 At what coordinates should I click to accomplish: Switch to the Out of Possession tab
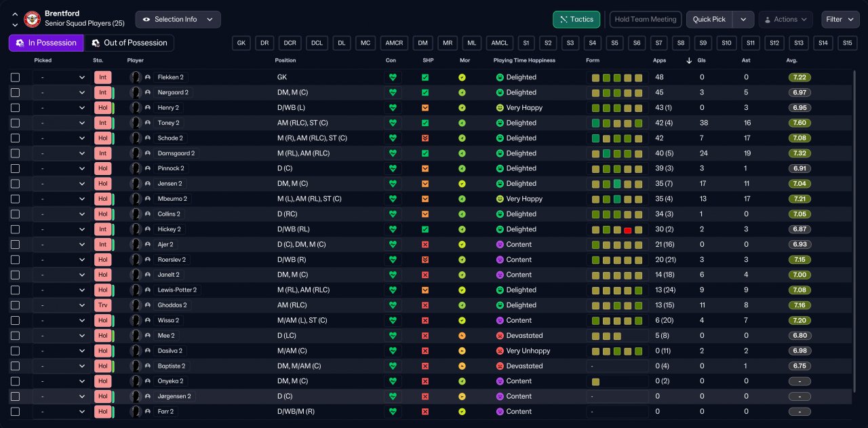pos(129,43)
